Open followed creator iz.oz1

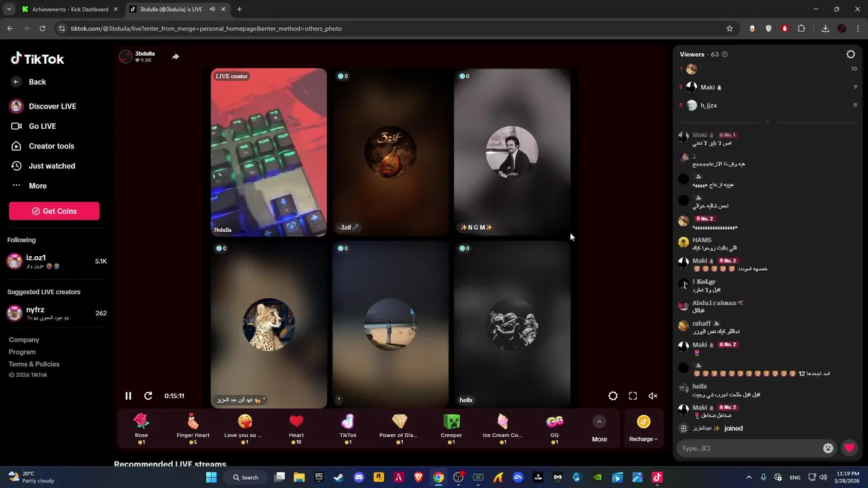point(57,262)
